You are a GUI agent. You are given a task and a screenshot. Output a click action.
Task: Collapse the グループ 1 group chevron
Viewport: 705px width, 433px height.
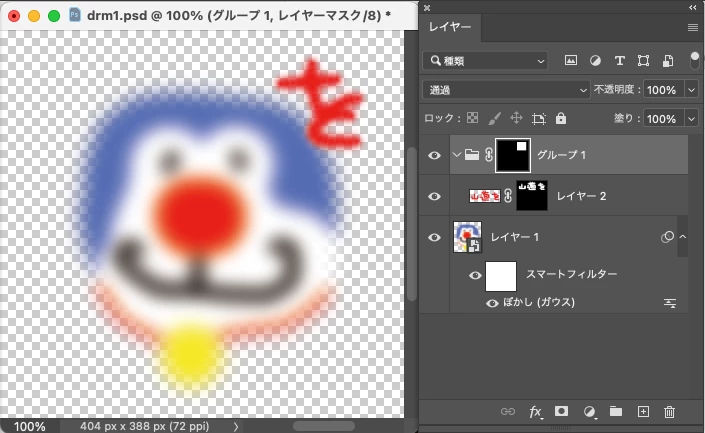[457, 155]
